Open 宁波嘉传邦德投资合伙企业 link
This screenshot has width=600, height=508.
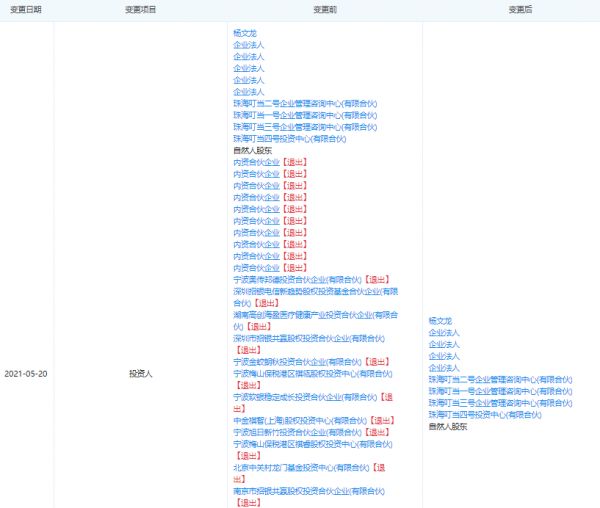(x=297, y=280)
